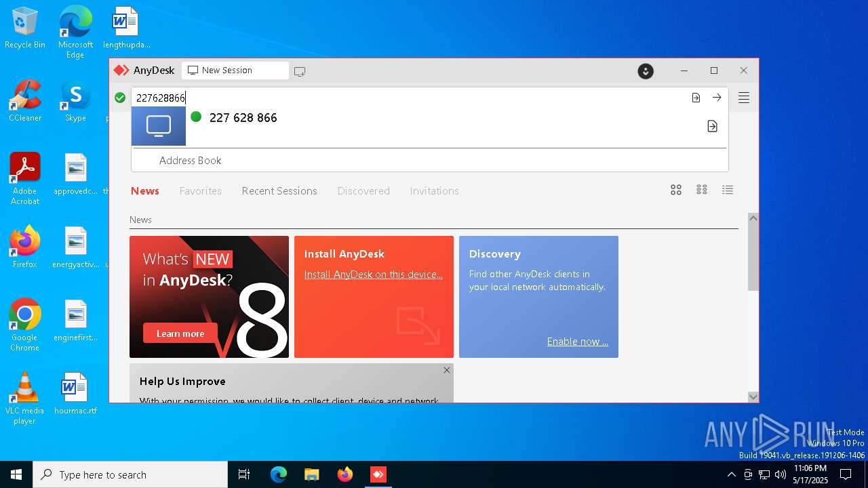Dismiss the Help Us Improve card
This screenshot has height=488, width=868.
tap(446, 370)
